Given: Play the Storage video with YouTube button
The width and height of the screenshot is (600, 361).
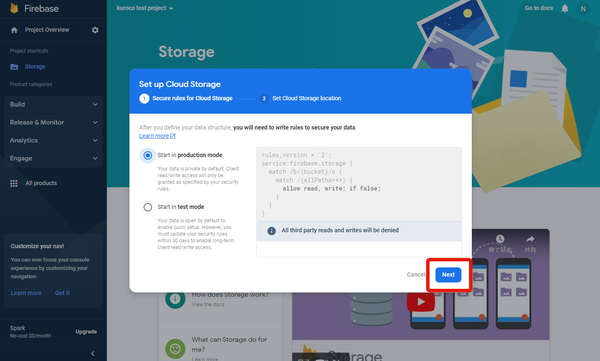Looking at the screenshot, I should (x=421, y=302).
